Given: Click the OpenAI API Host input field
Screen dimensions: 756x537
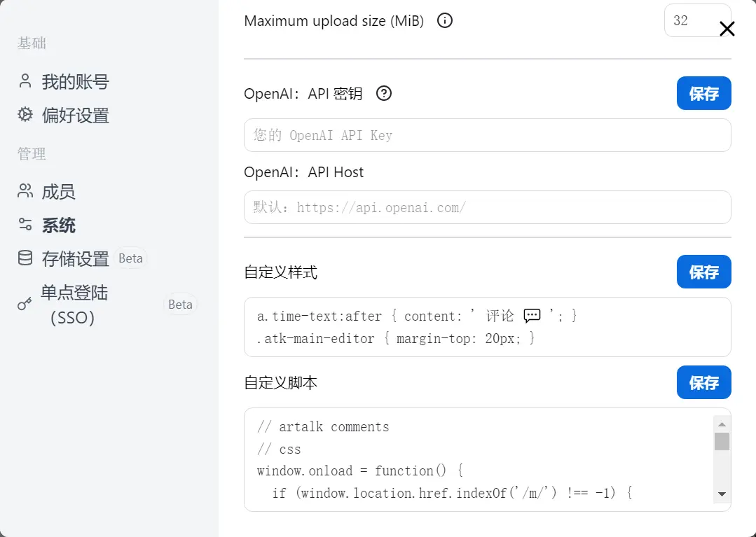Looking at the screenshot, I should [487, 207].
